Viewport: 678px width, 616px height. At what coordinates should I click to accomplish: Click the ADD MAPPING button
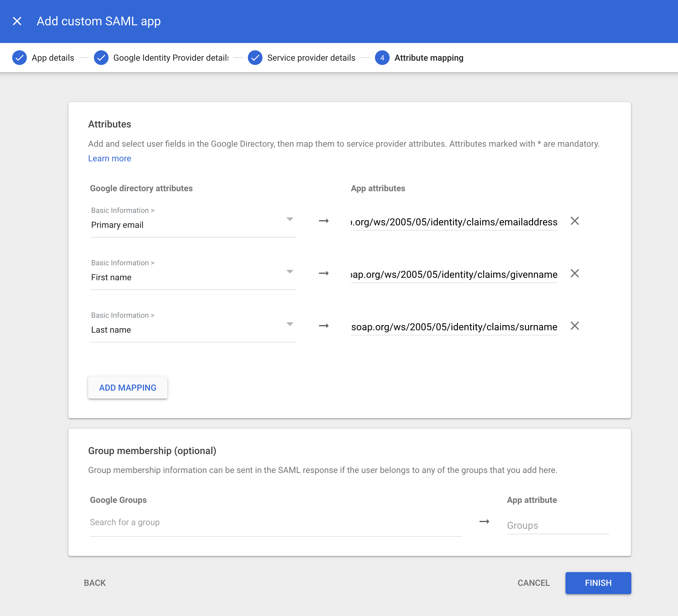pos(127,388)
